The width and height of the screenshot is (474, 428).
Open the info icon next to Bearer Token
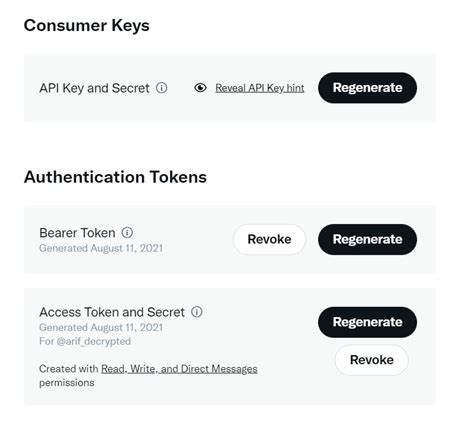(x=127, y=233)
